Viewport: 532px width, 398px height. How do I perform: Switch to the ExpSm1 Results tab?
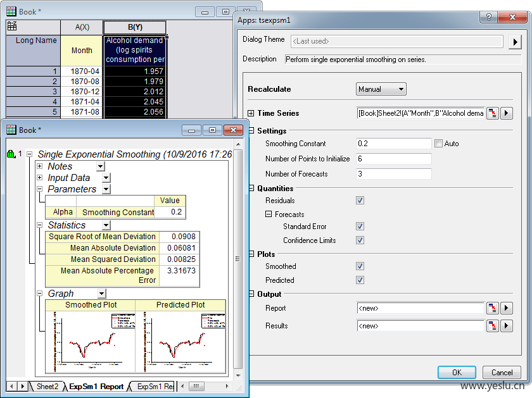coord(155,387)
